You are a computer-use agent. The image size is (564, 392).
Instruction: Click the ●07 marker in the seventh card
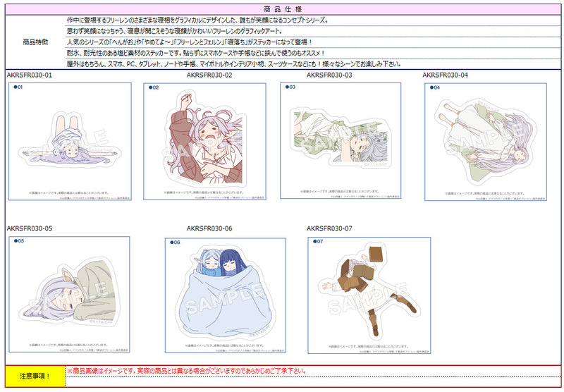[318, 241]
